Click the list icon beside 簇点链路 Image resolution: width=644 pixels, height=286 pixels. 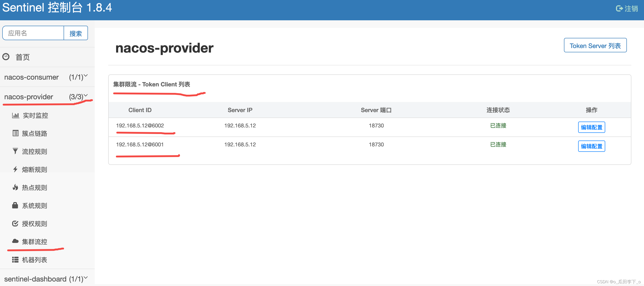pos(16,133)
